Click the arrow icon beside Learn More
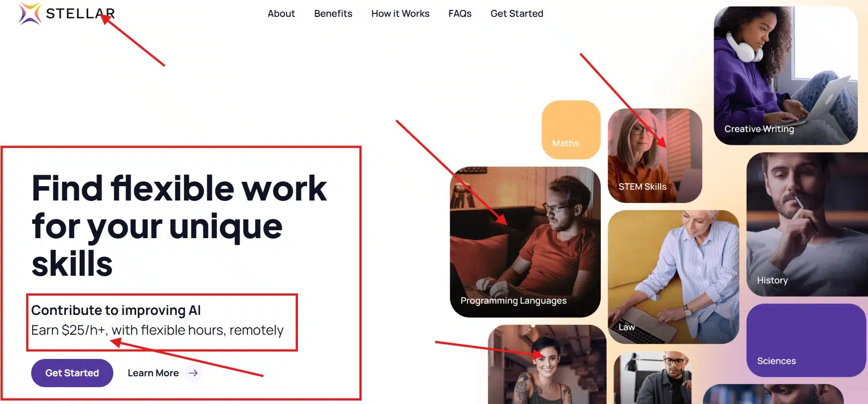 click(193, 373)
